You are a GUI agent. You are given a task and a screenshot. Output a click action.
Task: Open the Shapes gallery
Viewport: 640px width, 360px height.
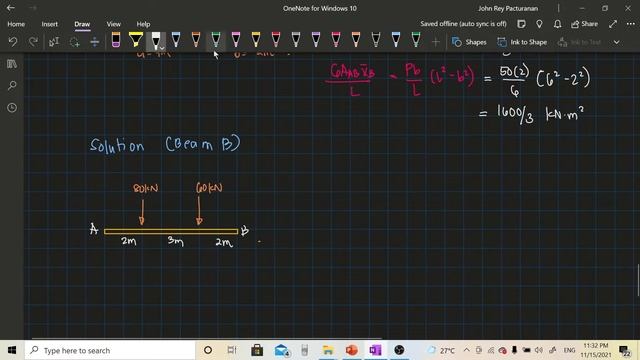click(469, 42)
